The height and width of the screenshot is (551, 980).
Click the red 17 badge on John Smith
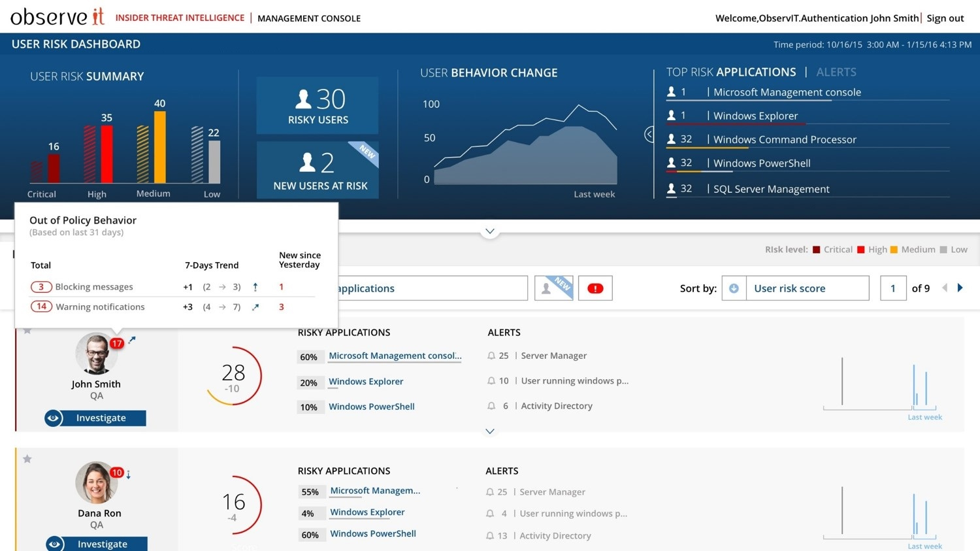[x=117, y=343]
